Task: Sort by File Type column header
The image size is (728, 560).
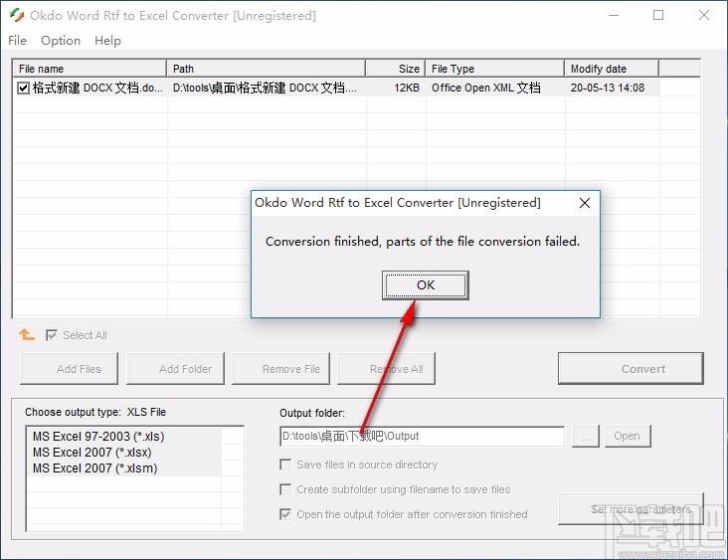Action: pos(495,69)
